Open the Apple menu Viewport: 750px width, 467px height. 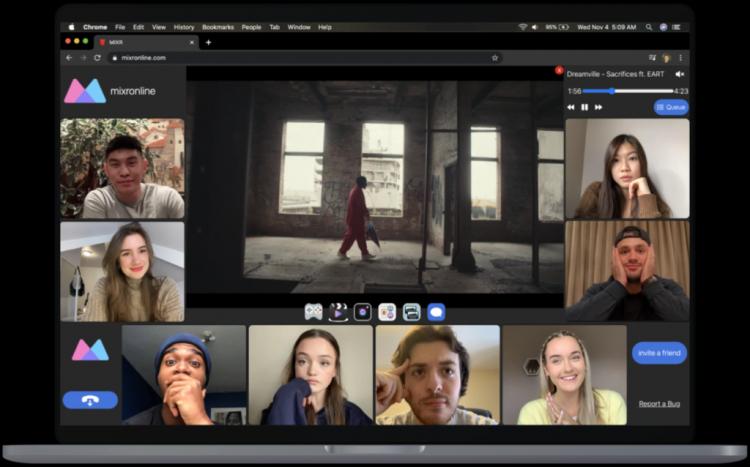[x=72, y=27]
